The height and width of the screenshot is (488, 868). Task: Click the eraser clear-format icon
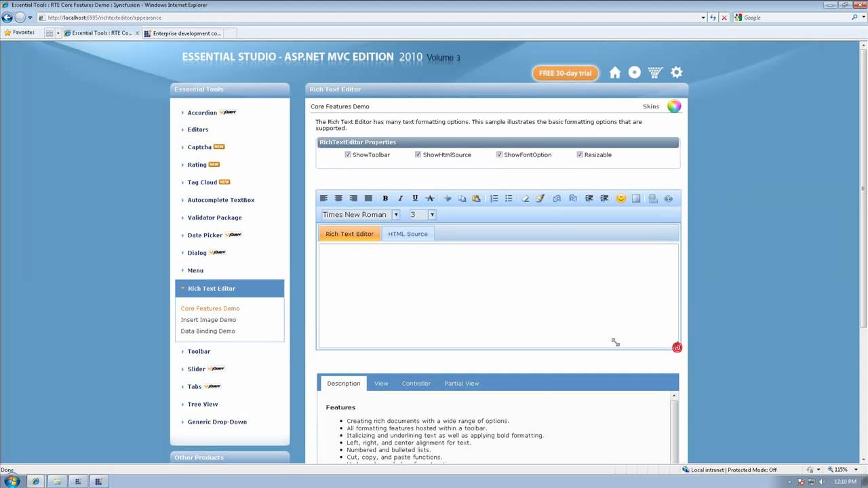pyautogui.click(x=526, y=199)
